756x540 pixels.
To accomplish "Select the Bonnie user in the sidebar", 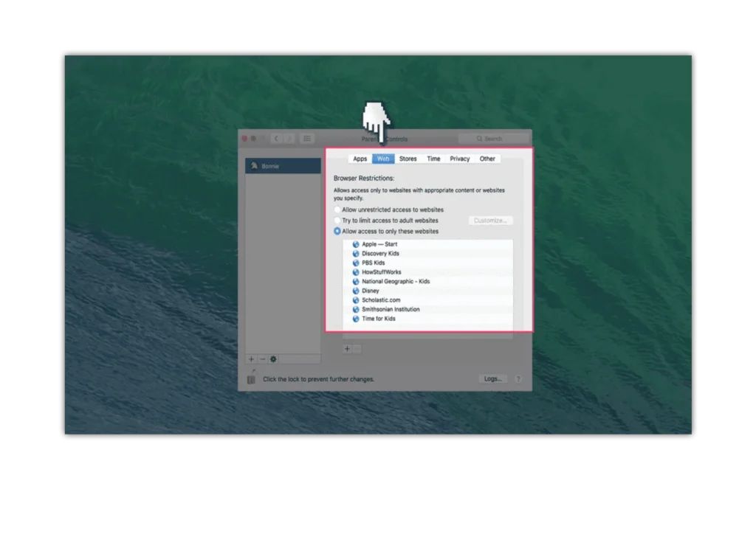I will (283, 166).
